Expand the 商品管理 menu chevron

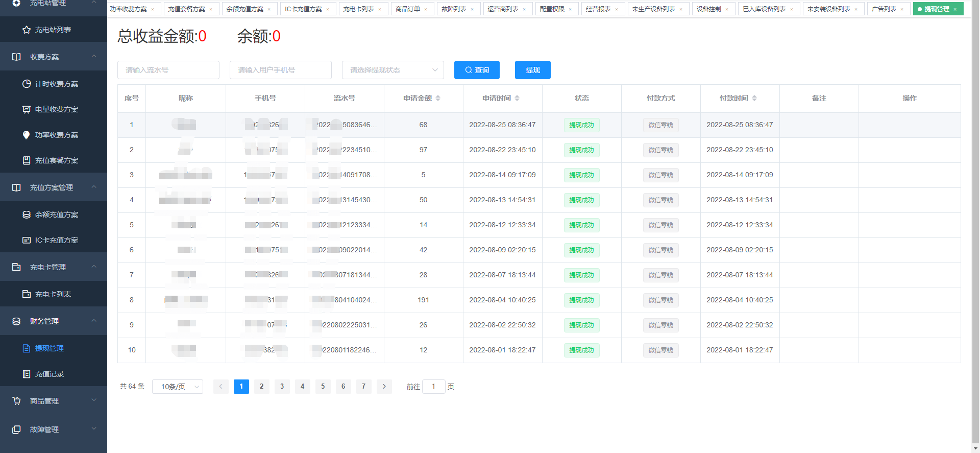(x=94, y=400)
